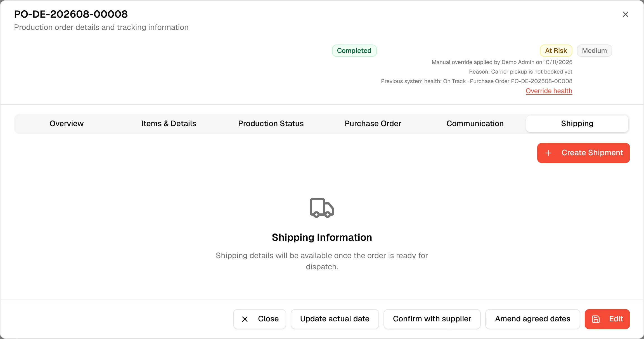The image size is (644, 339).
Task: Click the Close button label in footer
Action: (268, 319)
